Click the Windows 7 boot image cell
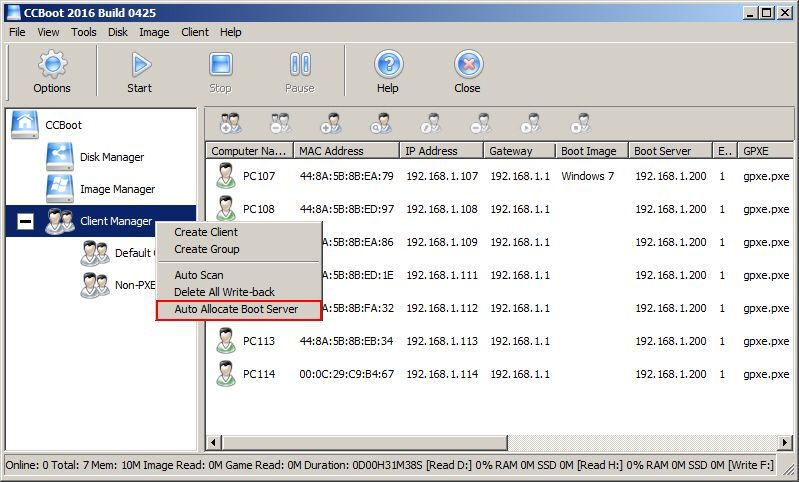 [588, 176]
